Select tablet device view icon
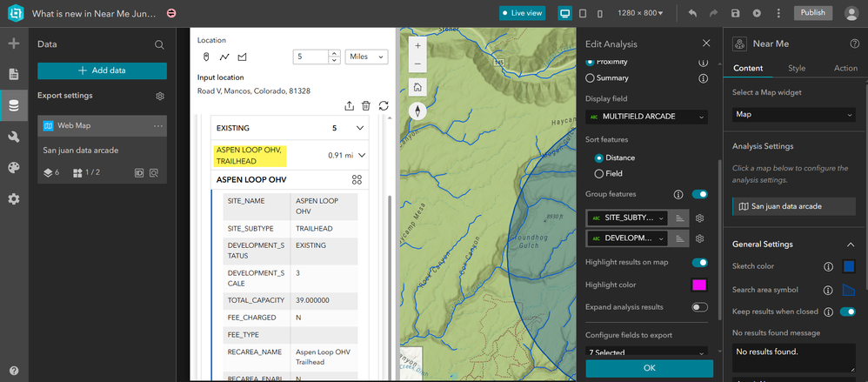The height and width of the screenshot is (382, 868). [x=583, y=13]
